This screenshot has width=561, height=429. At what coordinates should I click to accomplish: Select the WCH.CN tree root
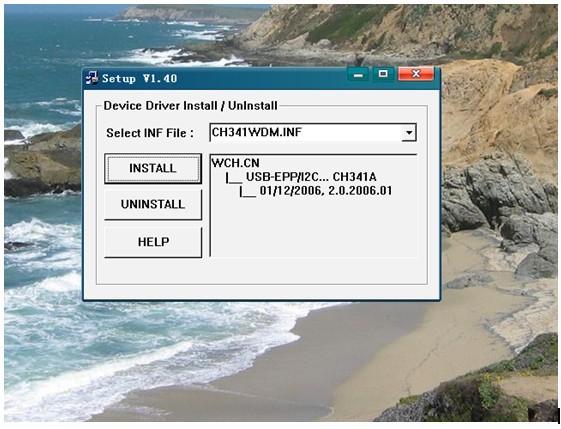point(236,163)
